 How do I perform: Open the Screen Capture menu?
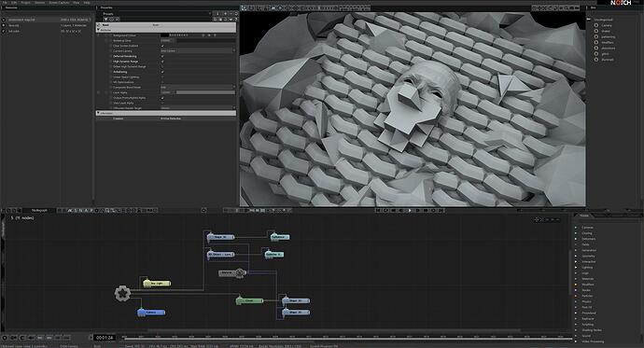(59, 3)
